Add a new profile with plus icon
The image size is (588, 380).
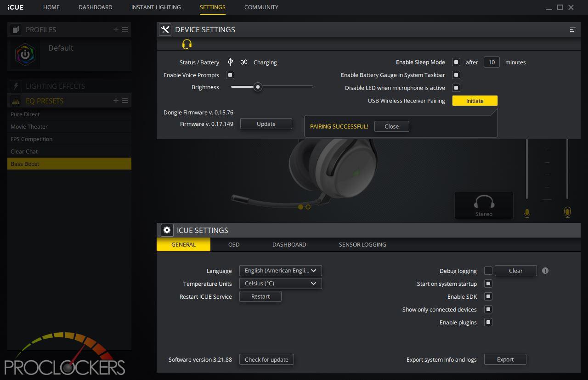pos(116,29)
